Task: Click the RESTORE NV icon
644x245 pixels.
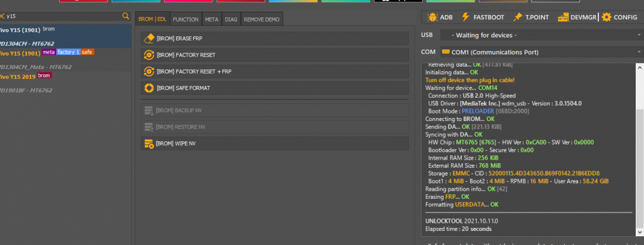Action: [x=149, y=127]
